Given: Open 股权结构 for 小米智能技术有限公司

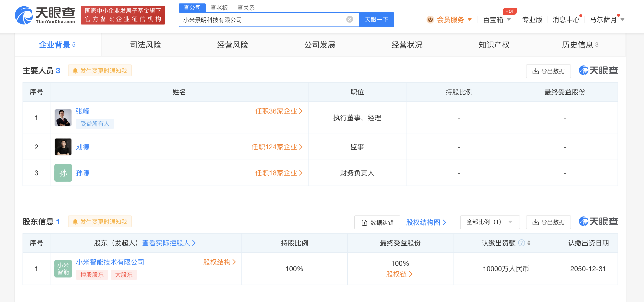Looking at the screenshot, I should (219, 262).
